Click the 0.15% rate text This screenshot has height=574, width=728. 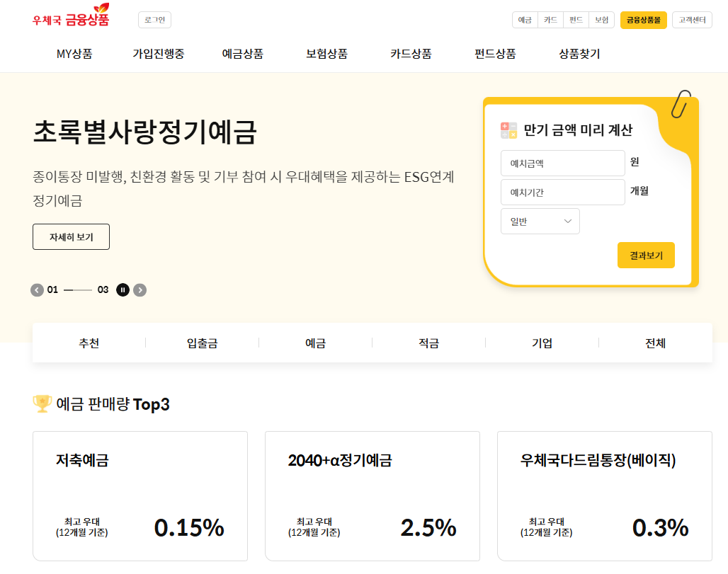click(x=189, y=528)
